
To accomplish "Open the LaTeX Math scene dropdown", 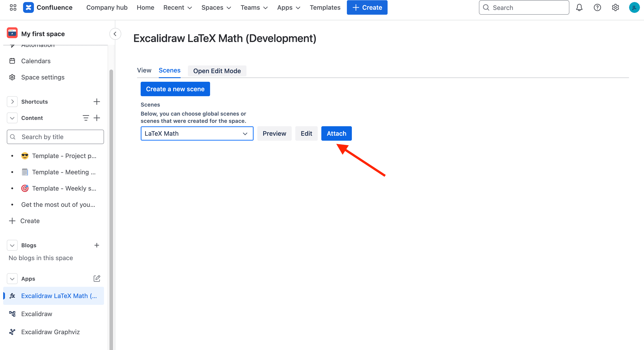I will [x=197, y=133].
